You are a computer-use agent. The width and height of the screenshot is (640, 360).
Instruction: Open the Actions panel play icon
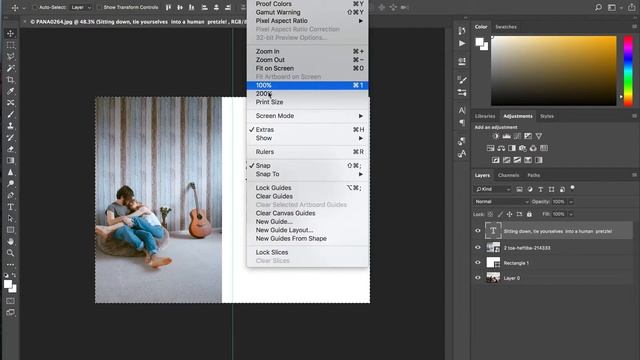point(462,43)
